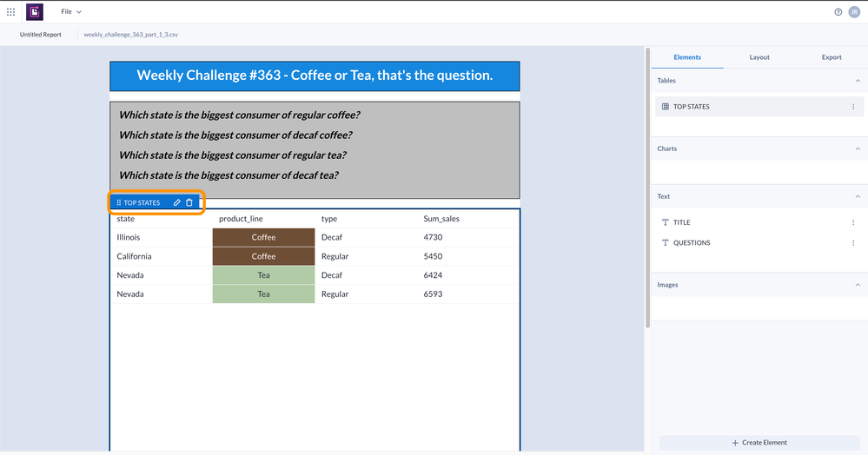Open the three-dot menu for QUESTIONS element

(853, 242)
